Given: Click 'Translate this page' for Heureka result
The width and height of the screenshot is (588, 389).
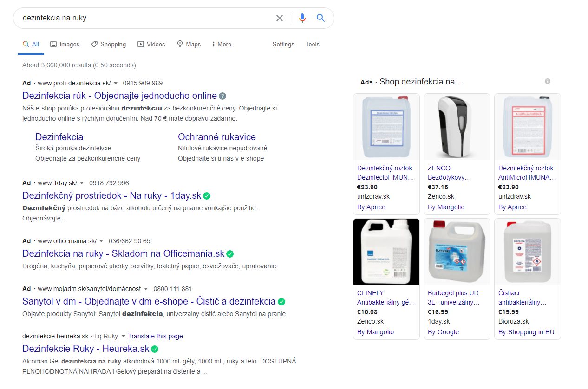Looking at the screenshot, I should 156,336.
